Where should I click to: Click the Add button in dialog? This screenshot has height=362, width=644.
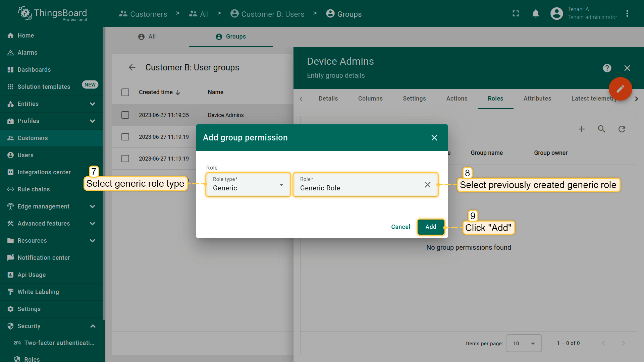tap(431, 227)
